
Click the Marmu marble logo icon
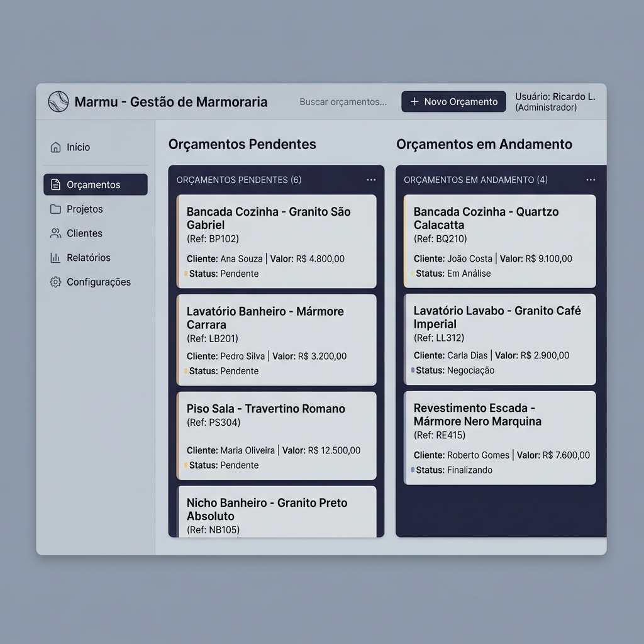[x=58, y=102]
